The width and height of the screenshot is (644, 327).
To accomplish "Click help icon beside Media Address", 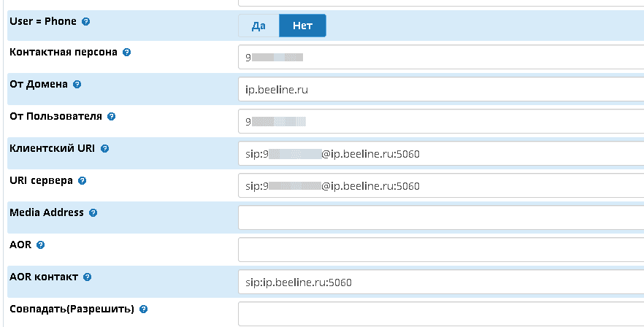I will coord(93,213).
